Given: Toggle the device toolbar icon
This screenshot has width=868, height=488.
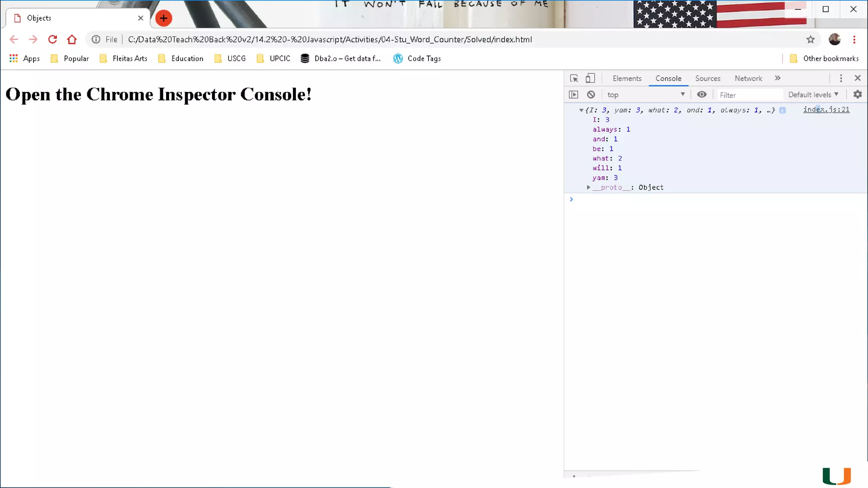Looking at the screenshot, I should coord(590,78).
